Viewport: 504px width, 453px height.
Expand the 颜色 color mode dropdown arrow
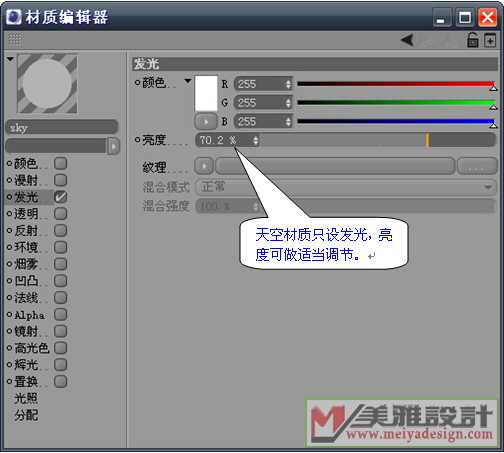pyautogui.click(x=188, y=81)
